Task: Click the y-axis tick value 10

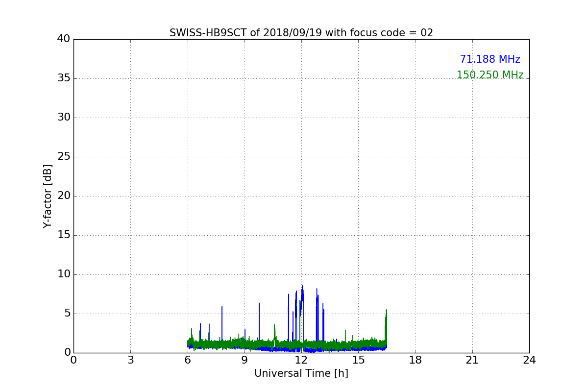Action: [x=64, y=274]
